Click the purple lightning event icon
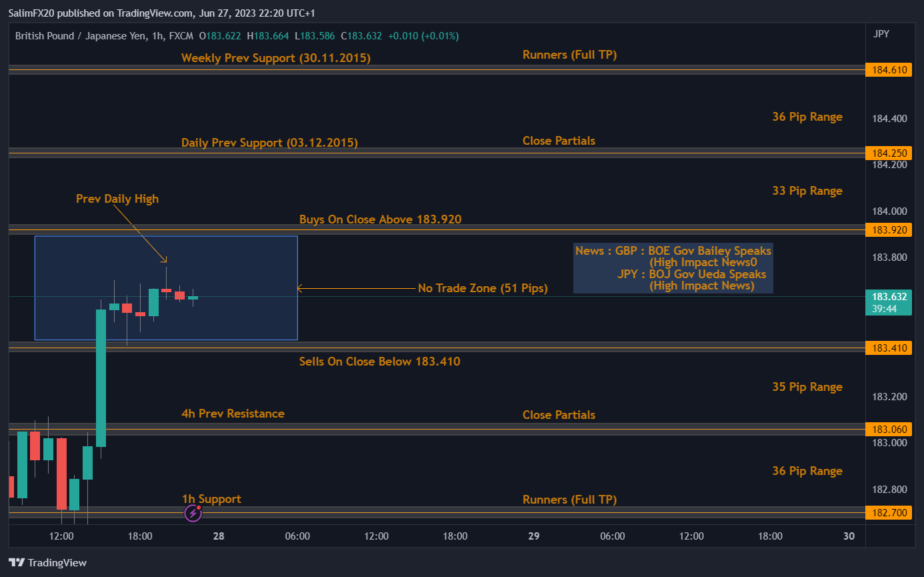 [x=193, y=512]
